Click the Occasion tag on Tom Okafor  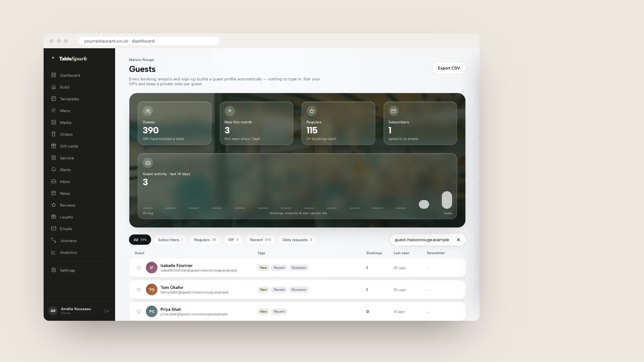click(299, 290)
